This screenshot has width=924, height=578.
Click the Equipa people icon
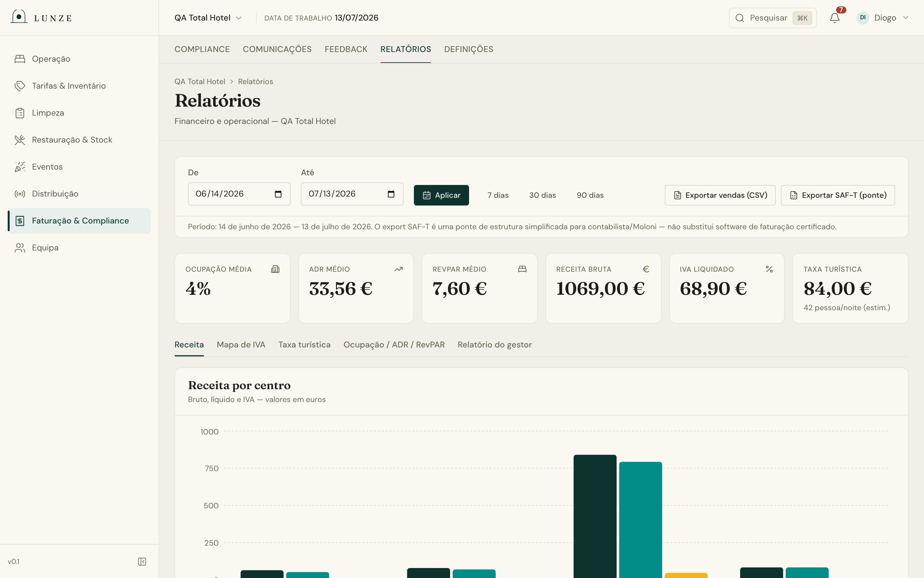click(20, 248)
